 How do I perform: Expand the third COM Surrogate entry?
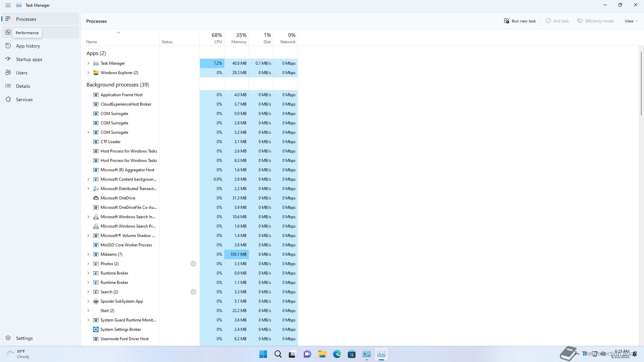tap(89, 132)
